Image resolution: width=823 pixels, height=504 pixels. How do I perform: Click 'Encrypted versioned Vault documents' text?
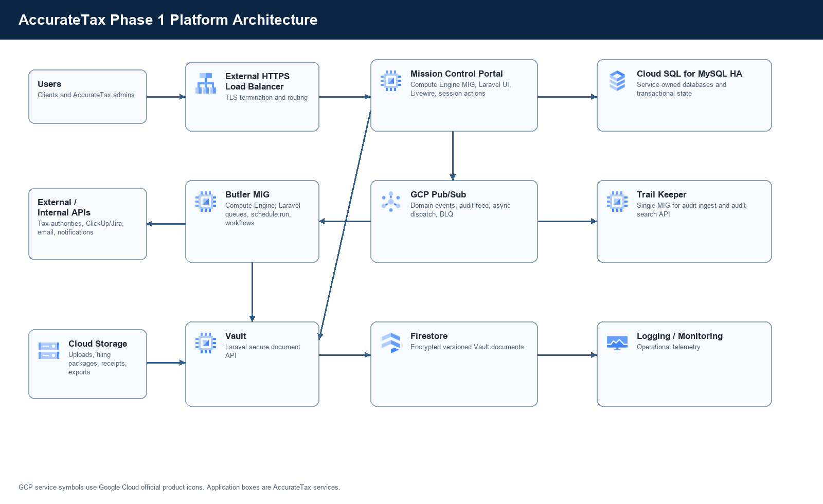tap(467, 347)
